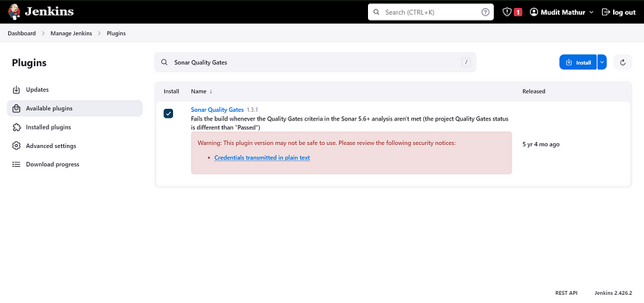Click the Installed plugins puzzle piece icon
The width and height of the screenshot is (644, 303).
(x=16, y=127)
